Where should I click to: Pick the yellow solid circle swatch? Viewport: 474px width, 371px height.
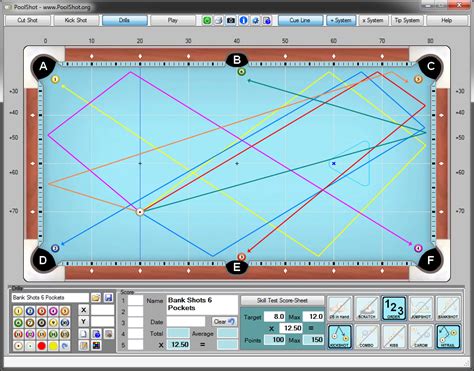(x=53, y=346)
